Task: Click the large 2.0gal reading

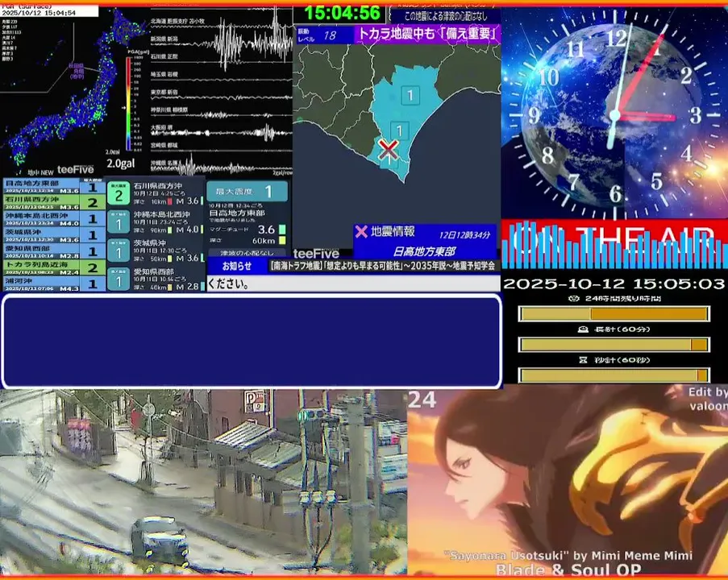Action: click(121, 164)
